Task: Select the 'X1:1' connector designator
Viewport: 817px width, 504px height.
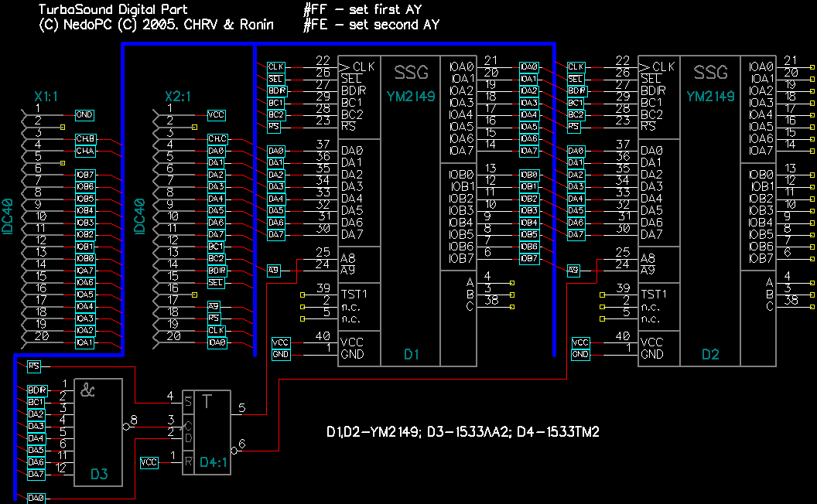Action: coord(46,97)
